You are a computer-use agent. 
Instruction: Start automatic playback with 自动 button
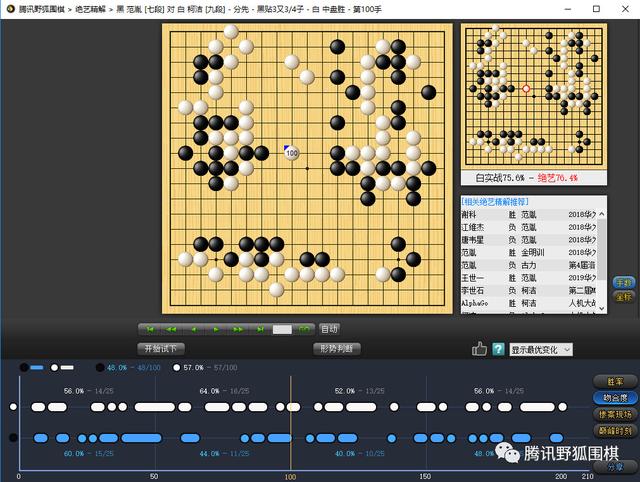[329, 329]
